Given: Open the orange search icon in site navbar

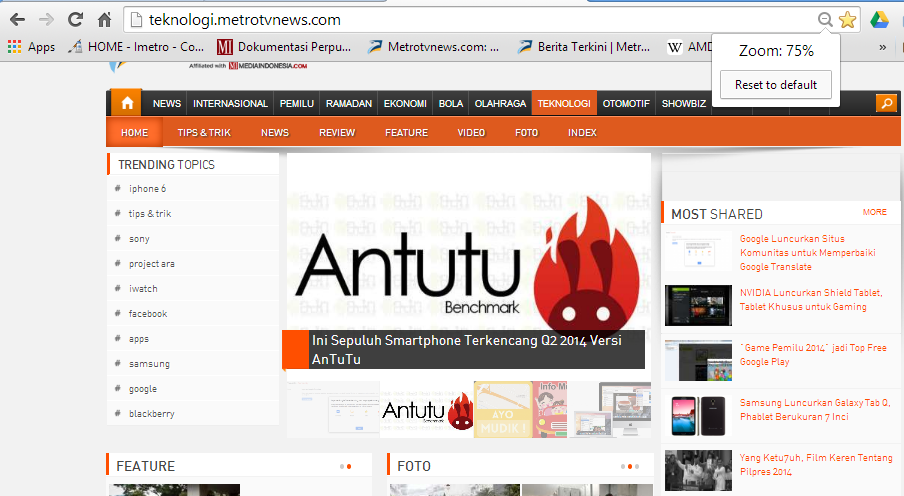Looking at the screenshot, I should 885,103.
